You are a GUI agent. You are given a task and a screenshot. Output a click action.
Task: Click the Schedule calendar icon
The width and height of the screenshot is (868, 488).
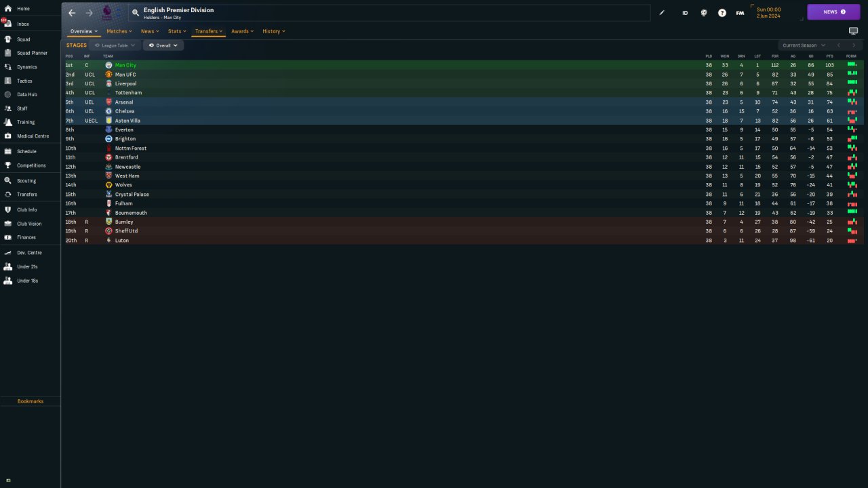(7, 151)
